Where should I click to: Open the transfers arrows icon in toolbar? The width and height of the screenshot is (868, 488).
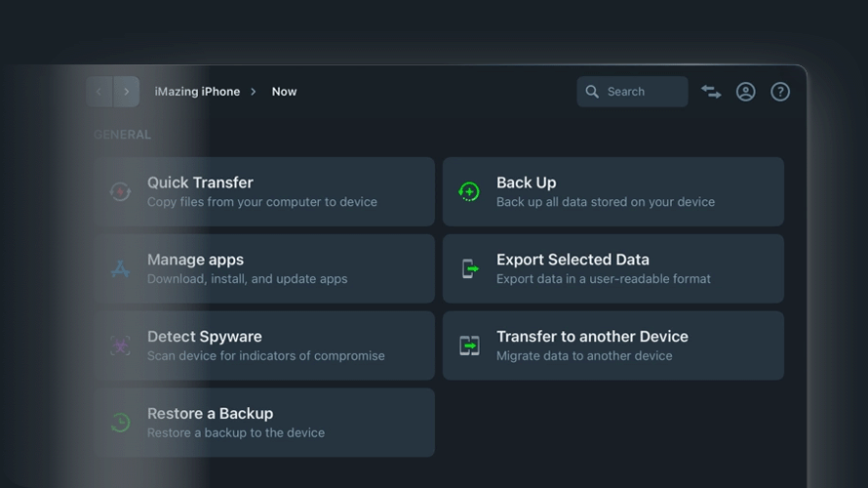(711, 92)
